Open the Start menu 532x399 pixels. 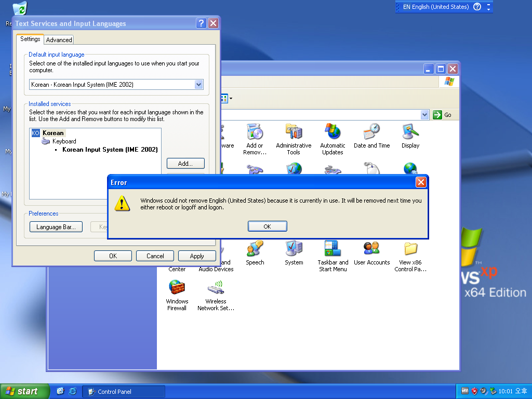[24, 391]
